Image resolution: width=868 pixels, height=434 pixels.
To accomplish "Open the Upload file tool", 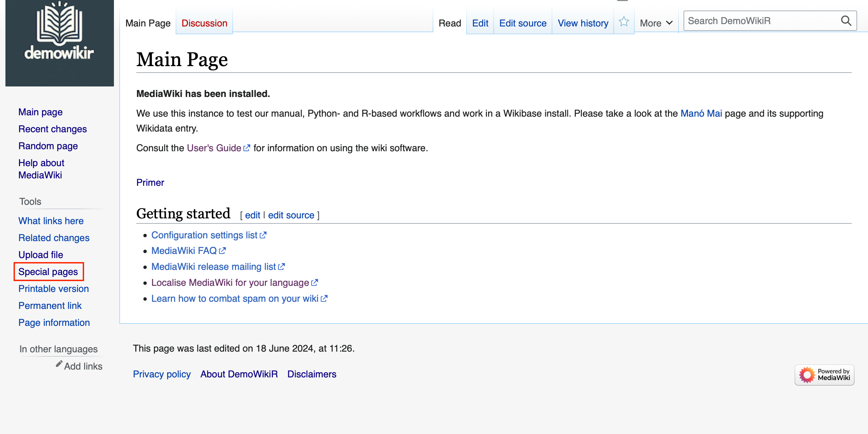I will coord(41,255).
